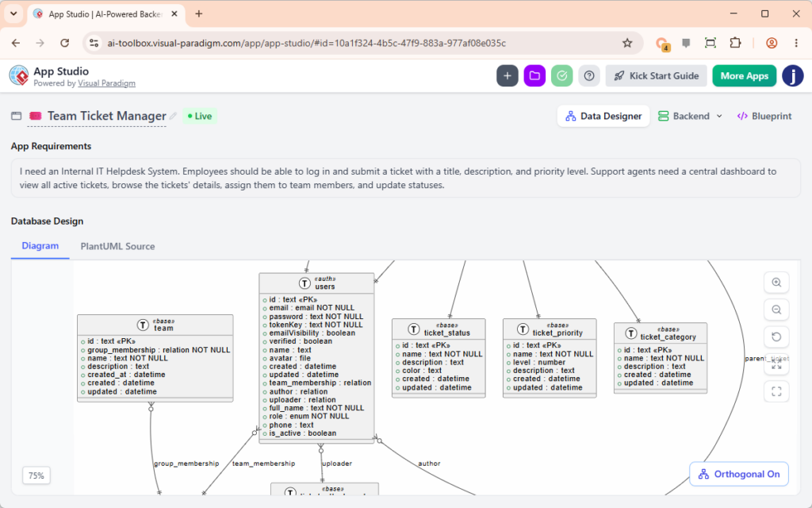
Task: Click the Live status badge
Action: pyautogui.click(x=200, y=116)
